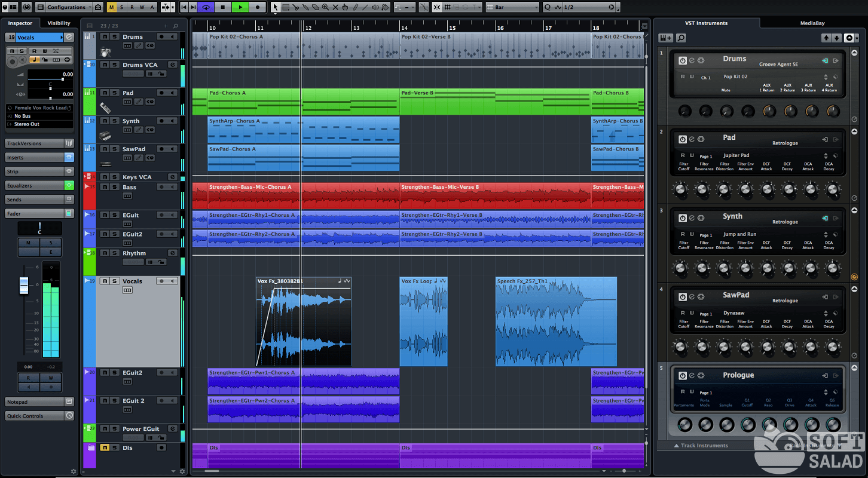This screenshot has width=868, height=478.
Task: Show next instrument with down arrow
Action: pyautogui.click(x=837, y=38)
